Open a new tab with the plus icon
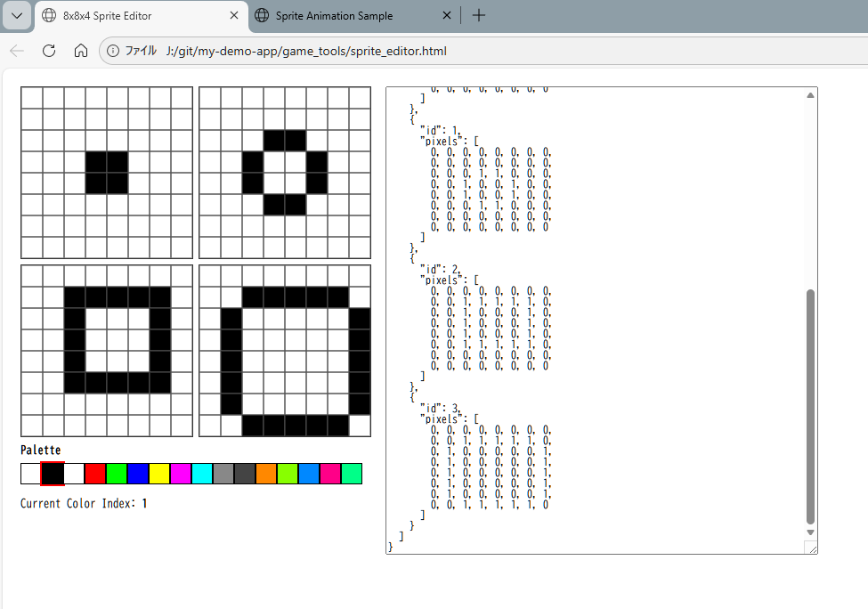This screenshot has height=609, width=868. point(478,15)
